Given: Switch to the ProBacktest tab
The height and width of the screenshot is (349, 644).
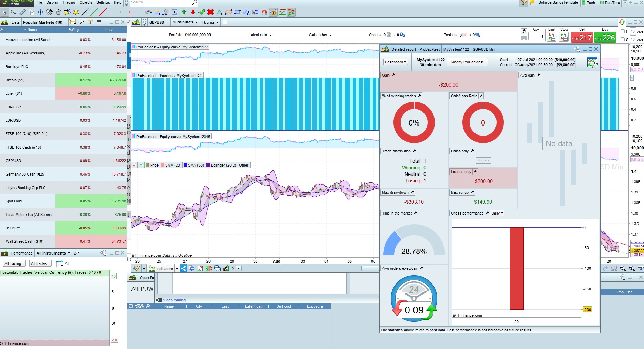Looking at the screenshot, I should click(429, 49).
